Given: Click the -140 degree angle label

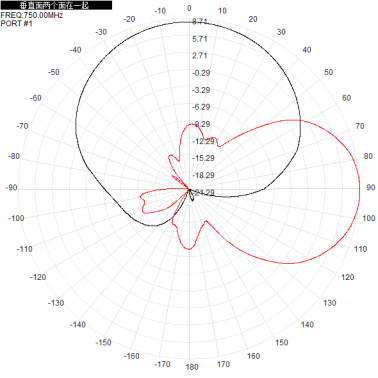Looking at the screenshot, I should pos(78,325).
